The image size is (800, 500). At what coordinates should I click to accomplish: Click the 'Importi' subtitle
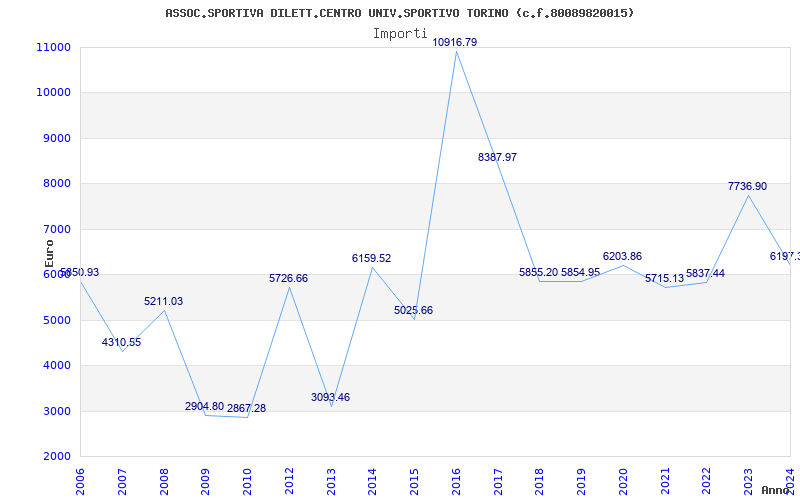[x=400, y=34]
